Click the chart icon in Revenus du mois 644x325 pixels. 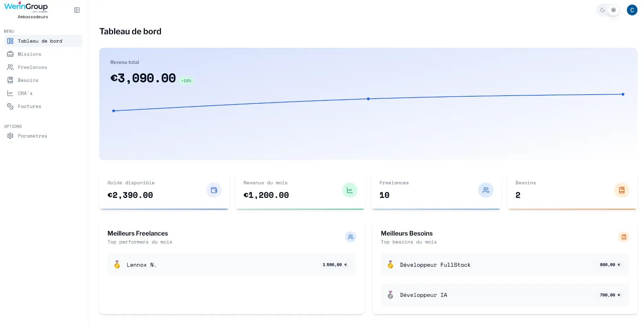(350, 190)
